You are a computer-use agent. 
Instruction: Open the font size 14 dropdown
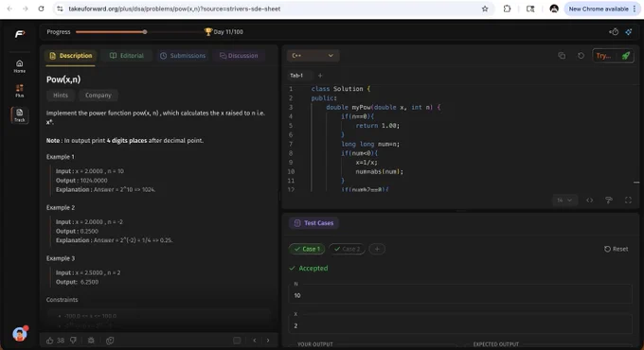[x=564, y=201]
